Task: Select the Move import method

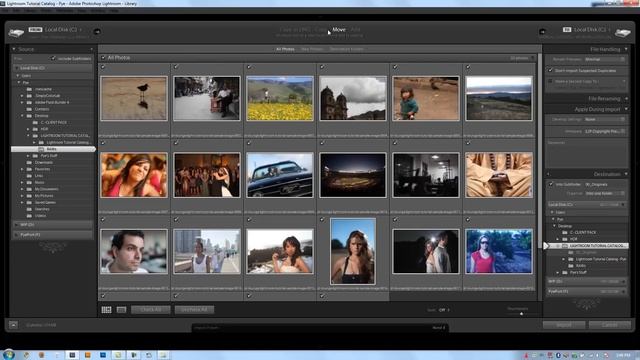Action: tap(339, 29)
